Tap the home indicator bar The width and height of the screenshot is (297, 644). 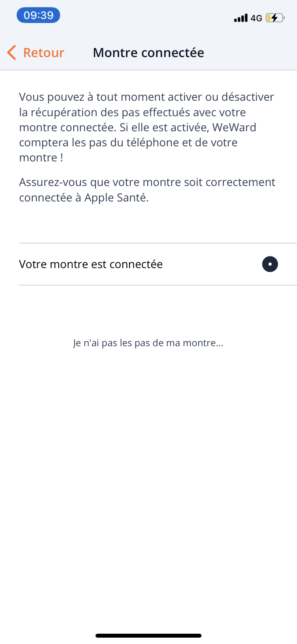coord(148,636)
